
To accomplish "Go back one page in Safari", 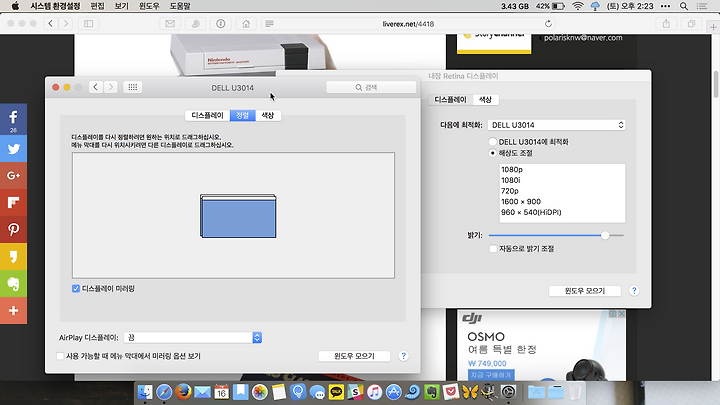I will 51,24.
